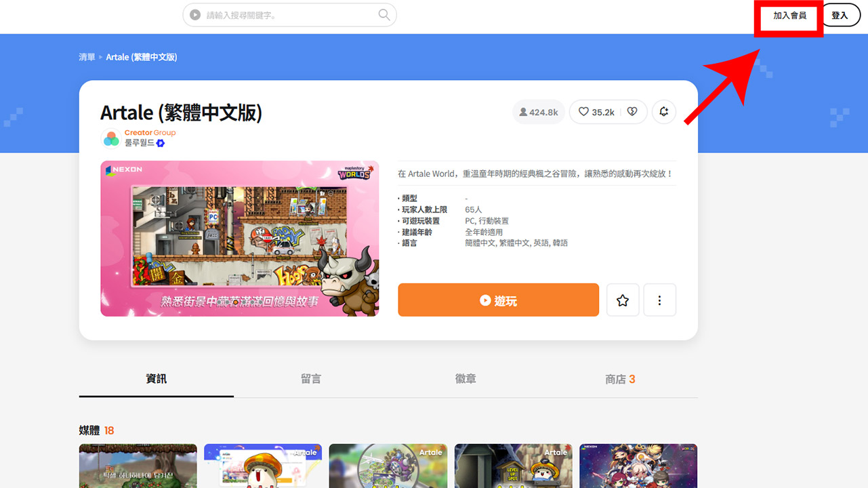
Task: Click the Creator Group avatar icon
Action: point(112,138)
